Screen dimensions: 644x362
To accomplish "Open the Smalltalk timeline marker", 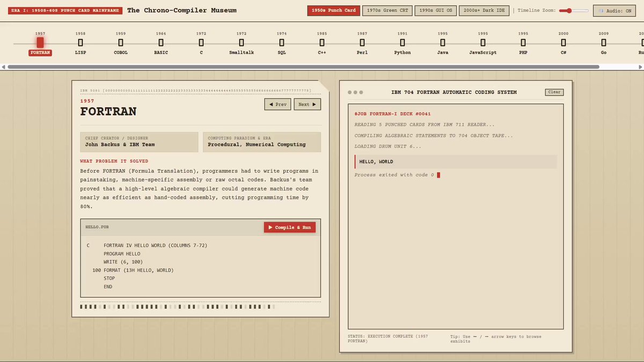I will (x=241, y=43).
